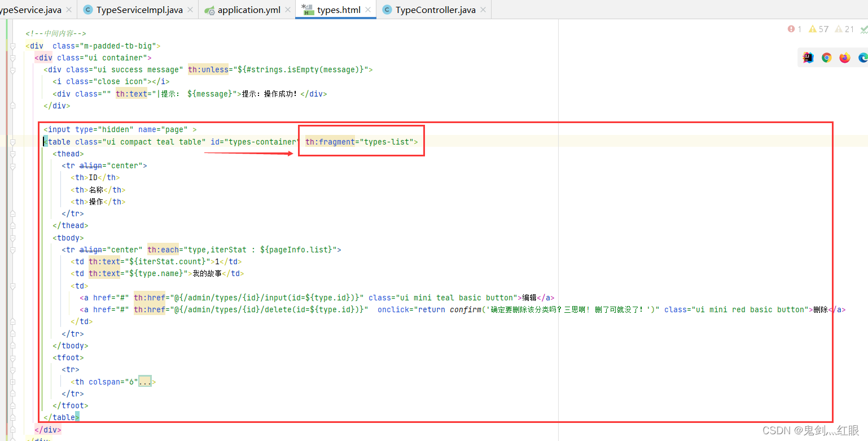Expand the folded th colspan="6" ellipsis
The image size is (868, 441).
point(145,382)
